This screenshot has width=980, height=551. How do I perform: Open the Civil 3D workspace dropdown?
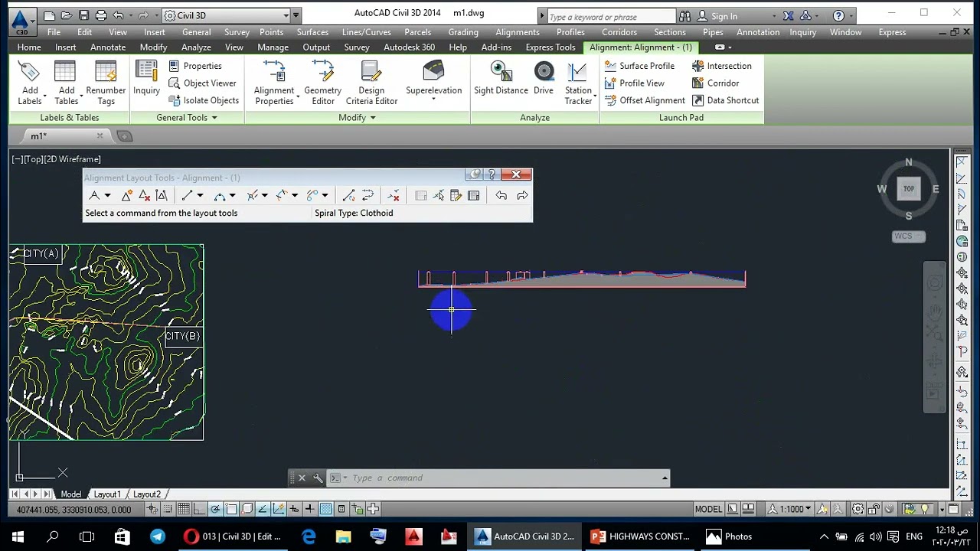(227, 15)
